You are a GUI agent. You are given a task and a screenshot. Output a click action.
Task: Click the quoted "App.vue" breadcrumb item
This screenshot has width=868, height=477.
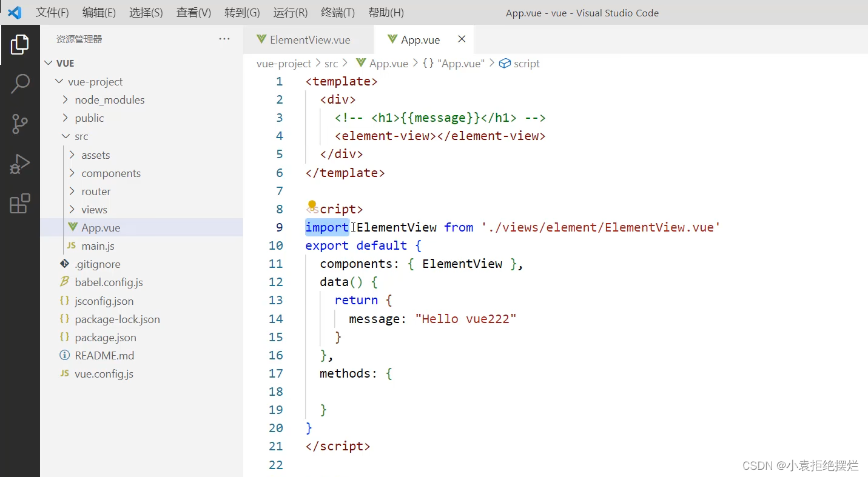pyautogui.click(x=461, y=63)
